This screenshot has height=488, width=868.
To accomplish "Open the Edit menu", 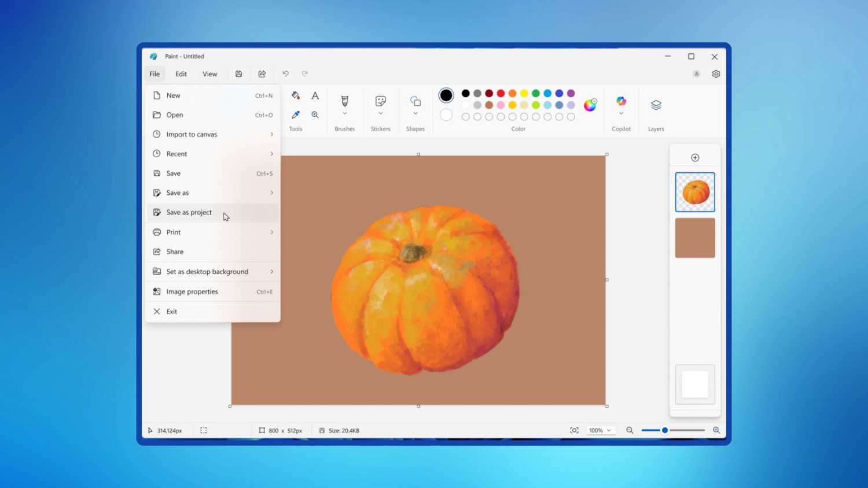I will [181, 74].
